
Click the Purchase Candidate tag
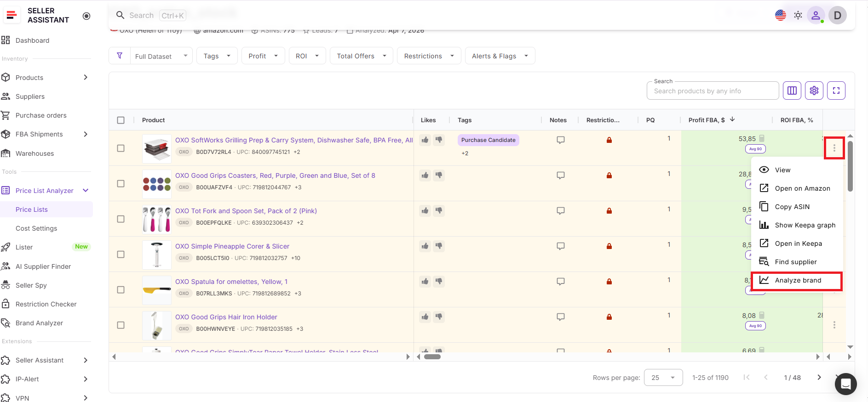click(489, 140)
